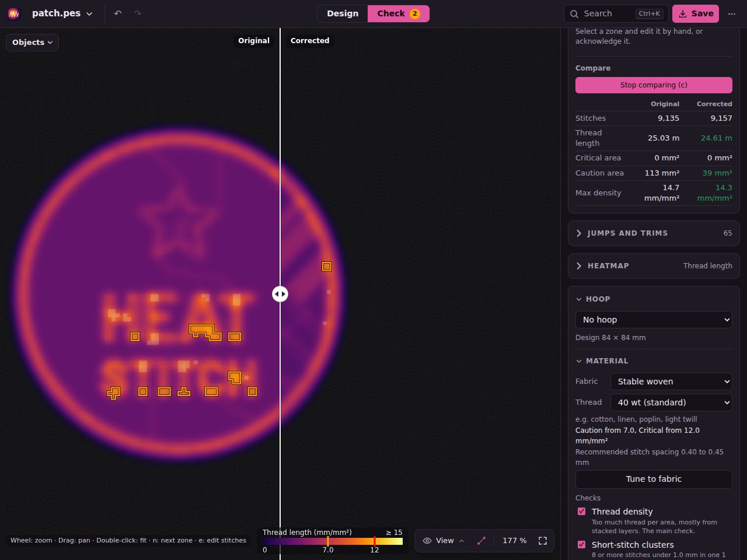The image size is (747, 560).
Task: Click the redo arrow icon
Action: point(138,13)
